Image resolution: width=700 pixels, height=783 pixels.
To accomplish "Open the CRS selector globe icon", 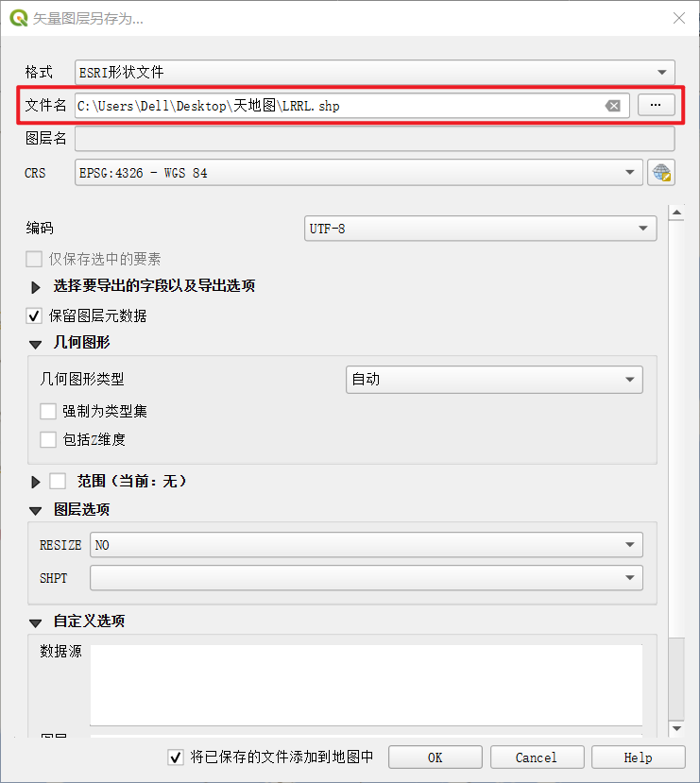I will click(661, 173).
